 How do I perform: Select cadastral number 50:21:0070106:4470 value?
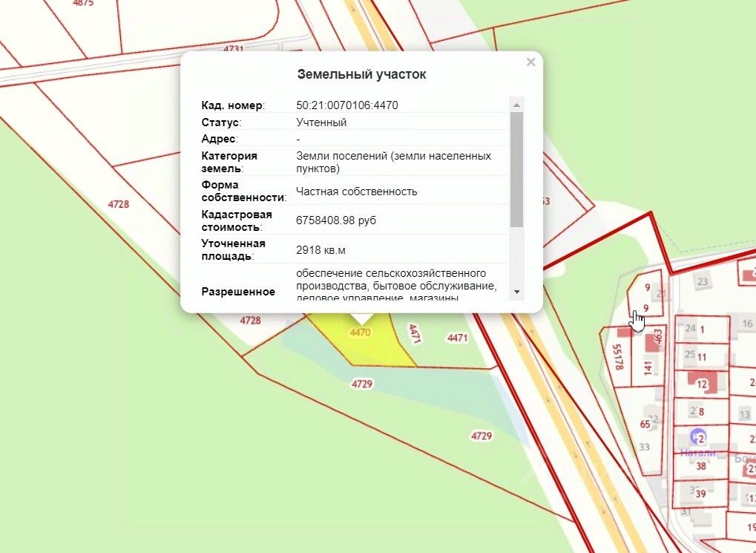(347, 105)
